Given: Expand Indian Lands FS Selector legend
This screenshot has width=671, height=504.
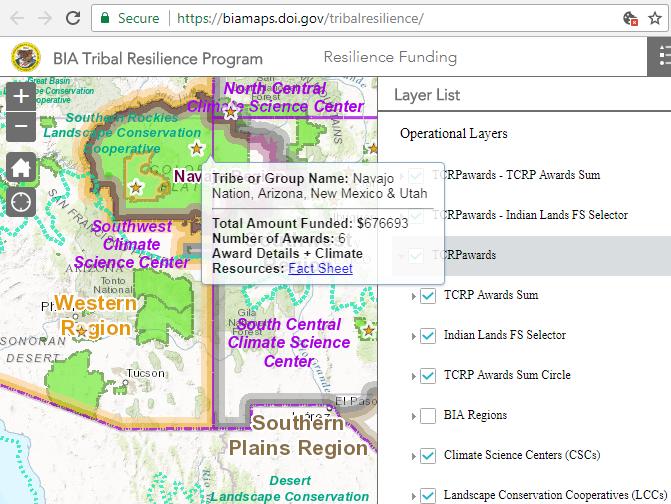Looking at the screenshot, I should tap(413, 336).
